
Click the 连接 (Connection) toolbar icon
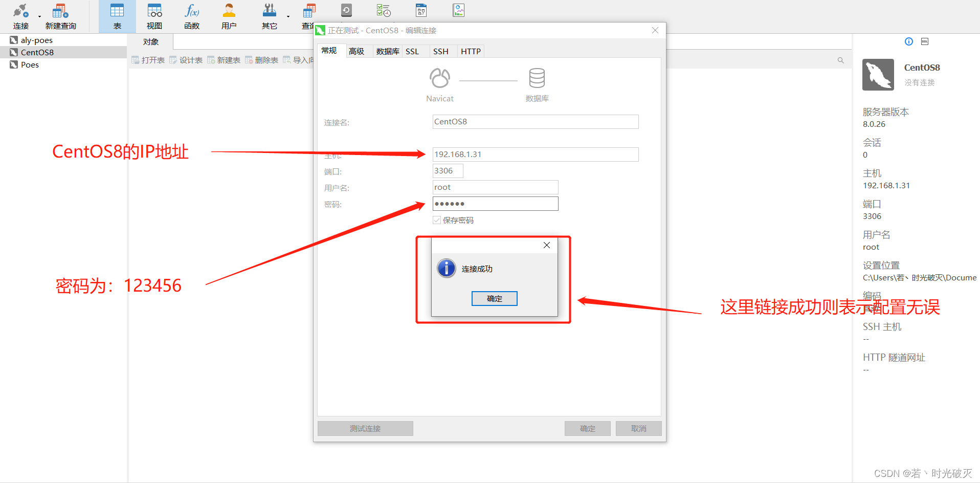tap(21, 16)
